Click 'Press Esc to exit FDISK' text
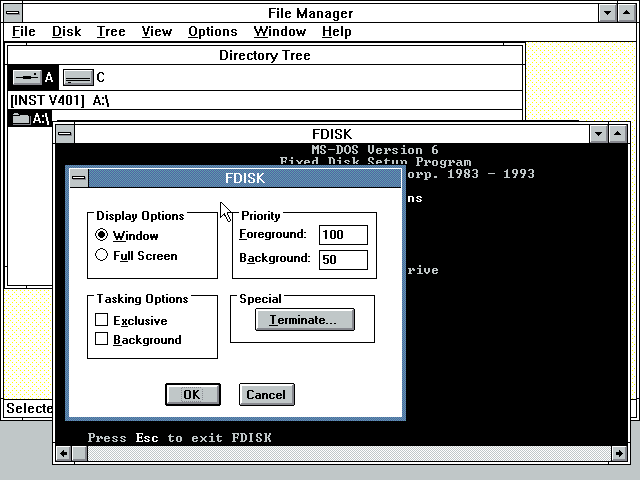Image resolution: width=640 pixels, height=480 pixels. pos(180,438)
